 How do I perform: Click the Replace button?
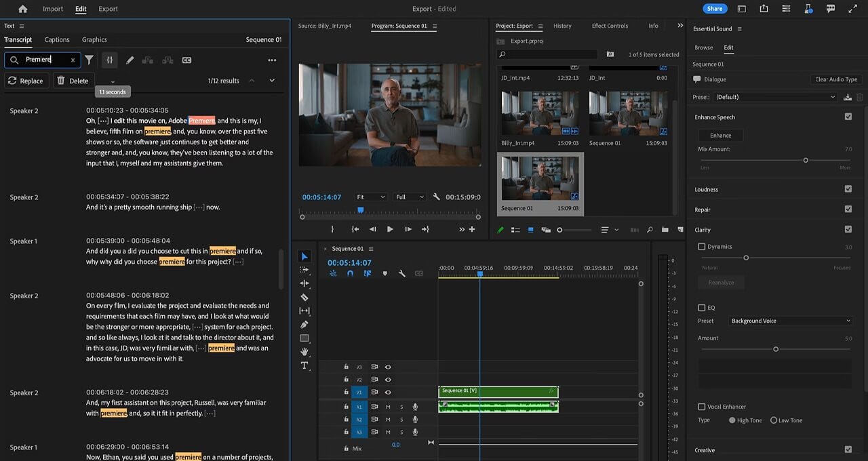click(x=26, y=81)
